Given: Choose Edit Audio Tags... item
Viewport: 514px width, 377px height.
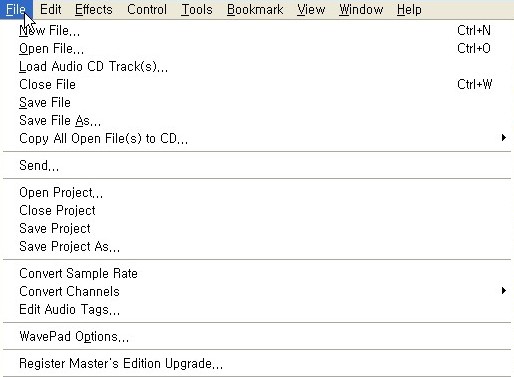Looking at the screenshot, I should 257,310.
